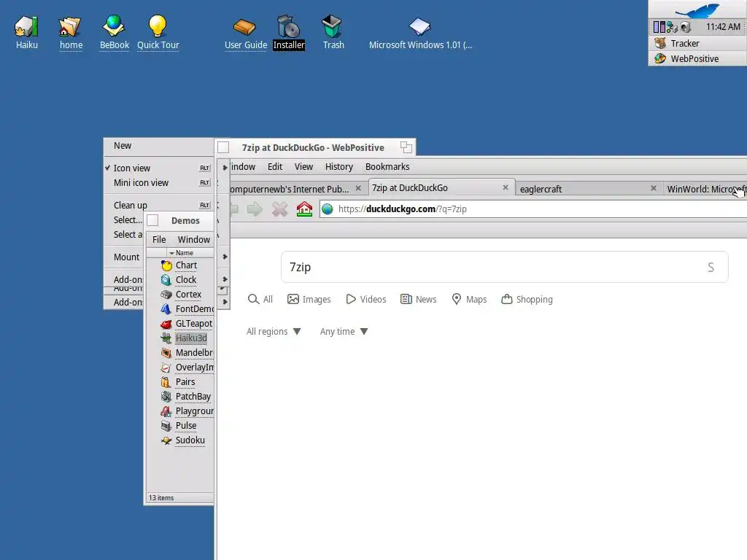The image size is (747, 560).
Task: Switch to the WinWorld tab
Action: click(706, 189)
